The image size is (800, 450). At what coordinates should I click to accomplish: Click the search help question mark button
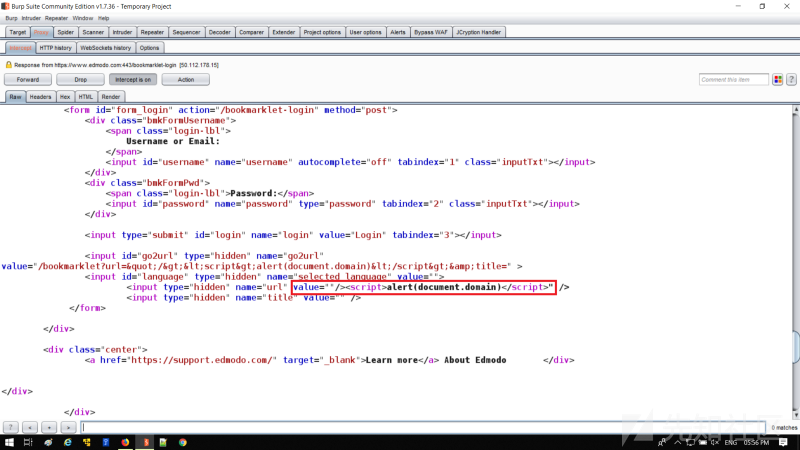[11, 427]
